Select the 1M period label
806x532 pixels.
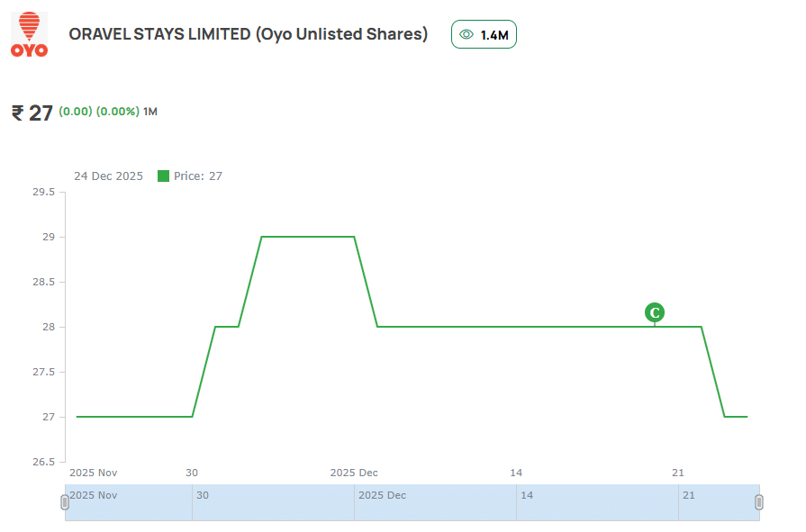coord(150,112)
